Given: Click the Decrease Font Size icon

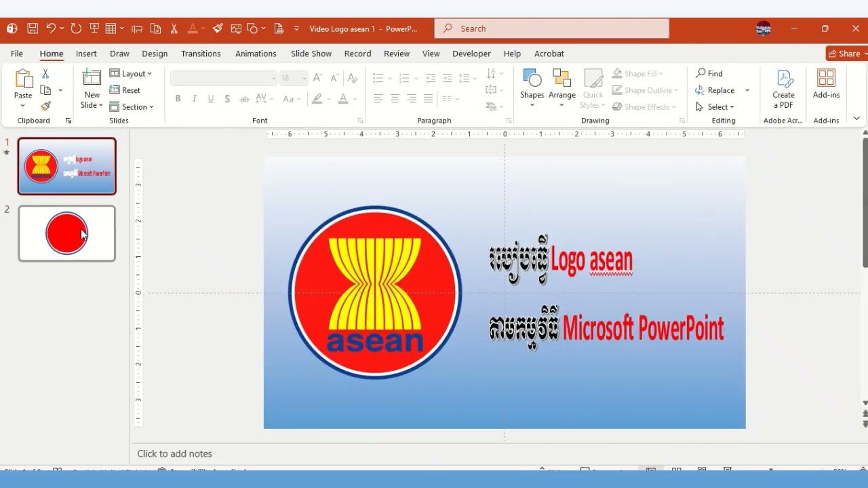Looking at the screenshot, I should (334, 78).
